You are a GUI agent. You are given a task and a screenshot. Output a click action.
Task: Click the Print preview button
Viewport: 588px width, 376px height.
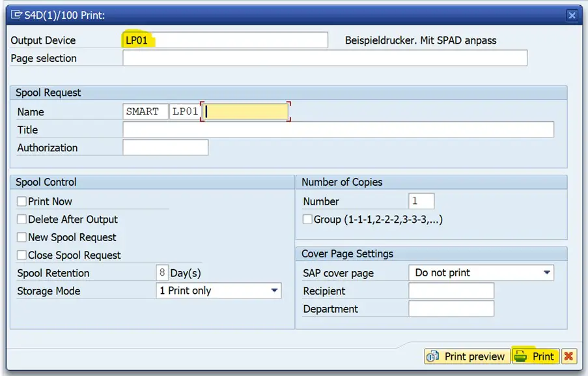click(466, 356)
